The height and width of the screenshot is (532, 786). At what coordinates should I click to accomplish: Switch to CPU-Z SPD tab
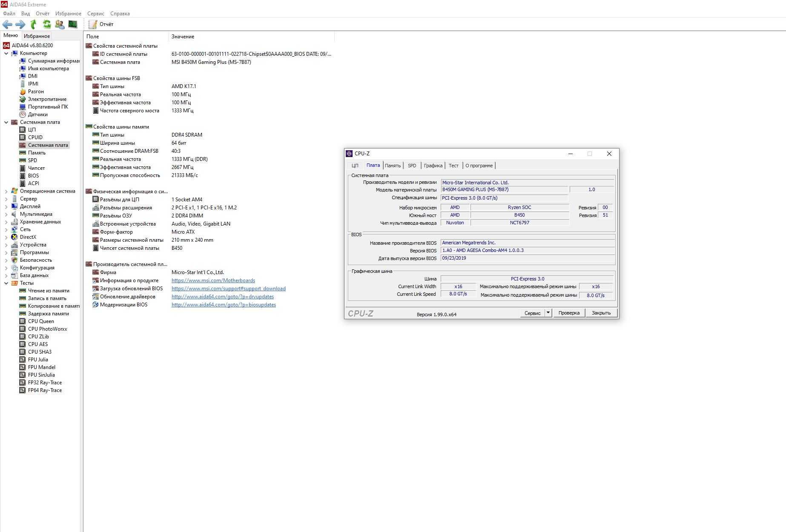(x=412, y=166)
